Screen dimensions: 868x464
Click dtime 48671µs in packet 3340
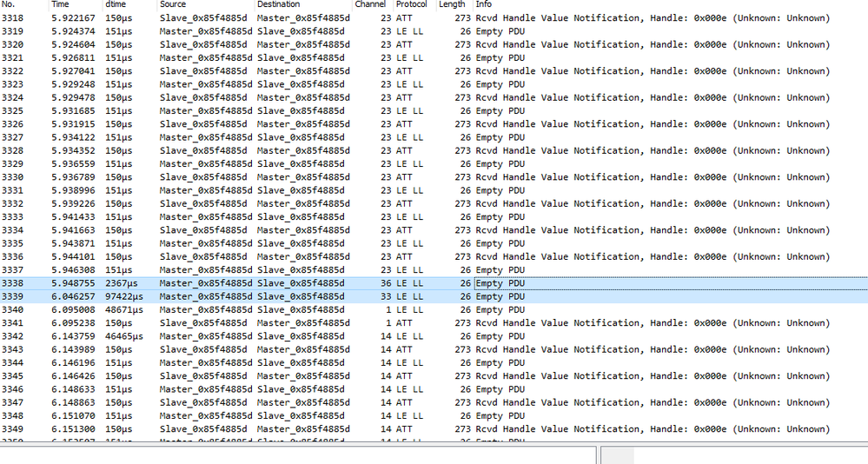tap(124, 310)
